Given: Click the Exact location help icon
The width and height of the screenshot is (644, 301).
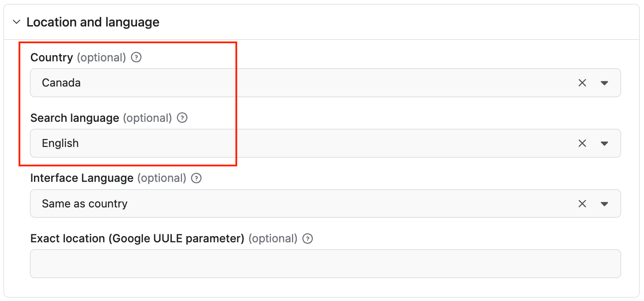Looking at the screenshot, I should [307, 238].
